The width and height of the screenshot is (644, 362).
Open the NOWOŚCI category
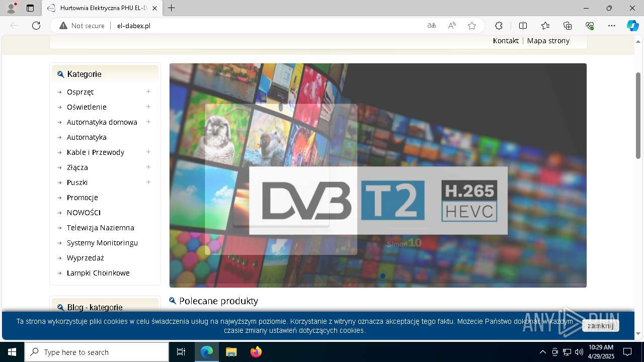click(x=84, y=213)
